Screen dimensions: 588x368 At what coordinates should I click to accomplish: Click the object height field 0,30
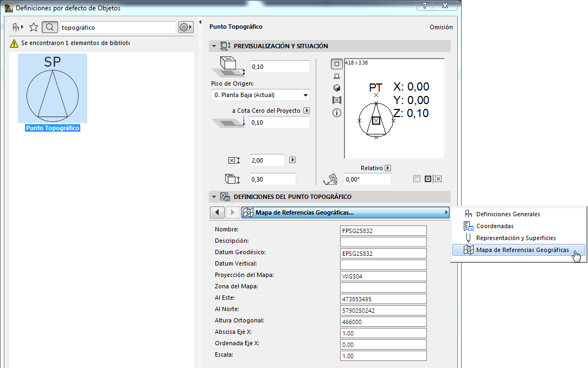273,179
